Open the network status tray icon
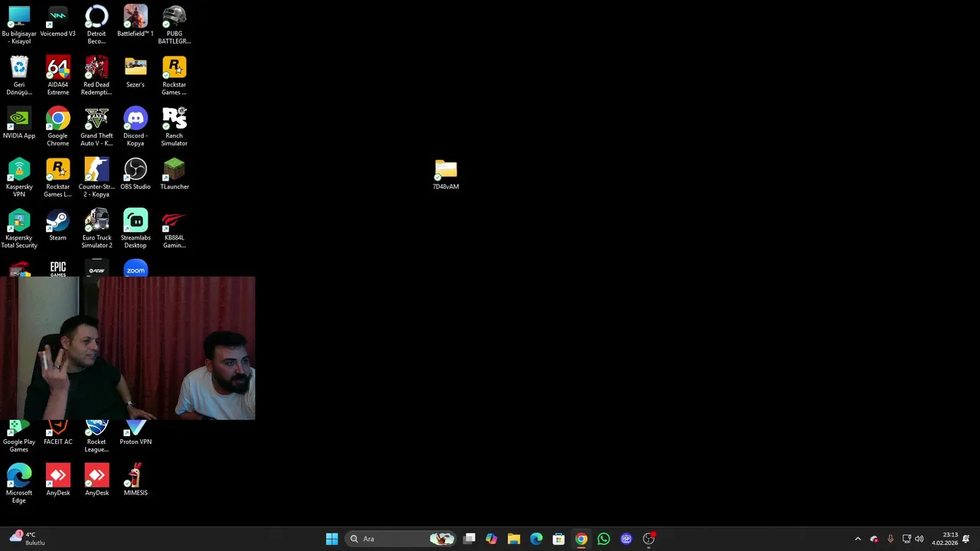 pos(906,539)
